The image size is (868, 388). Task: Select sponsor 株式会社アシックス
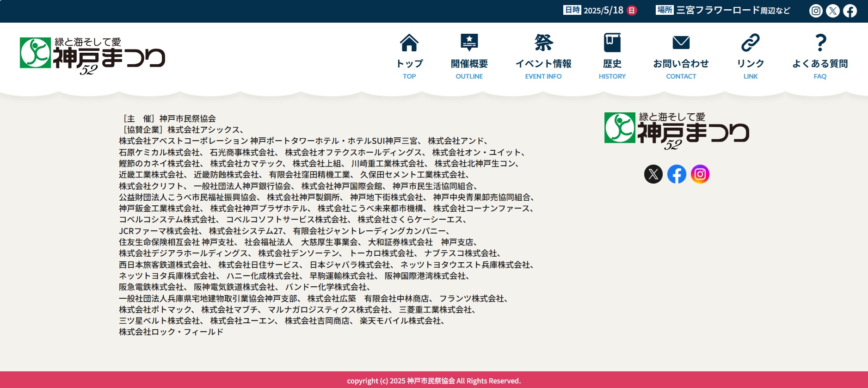[x=204, y=130]
